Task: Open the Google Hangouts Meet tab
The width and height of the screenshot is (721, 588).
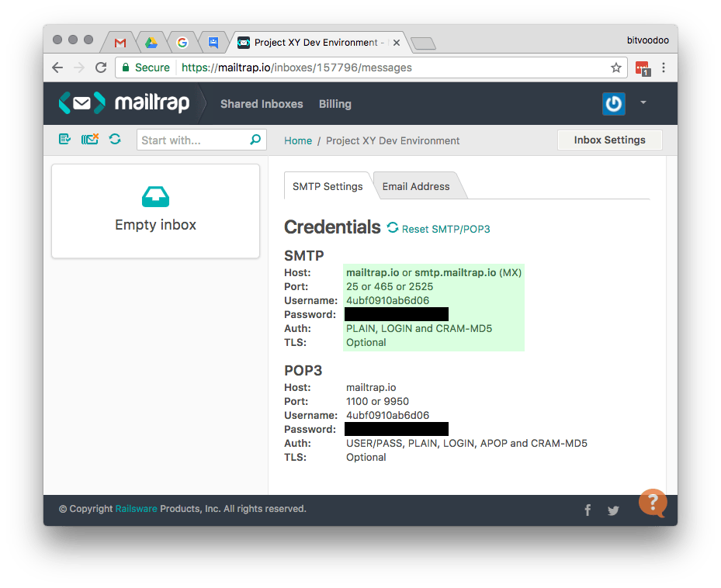Action: coord(213,43)
